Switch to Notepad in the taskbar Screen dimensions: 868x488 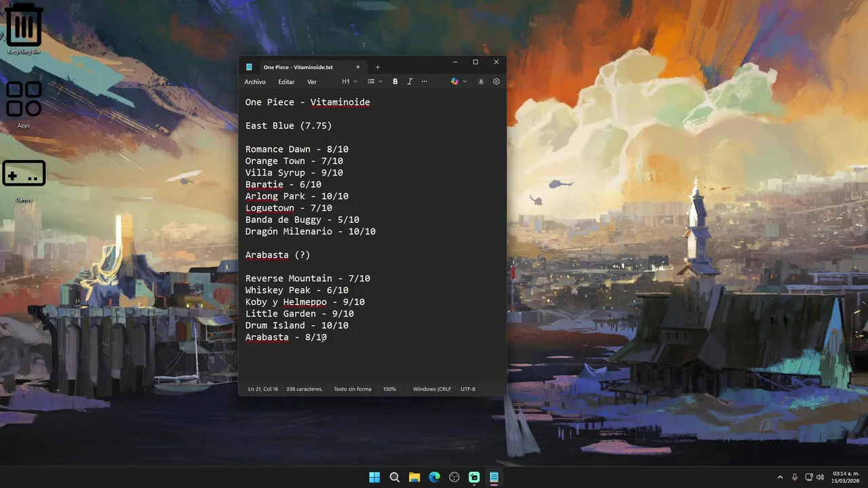[x=494, y=477]
